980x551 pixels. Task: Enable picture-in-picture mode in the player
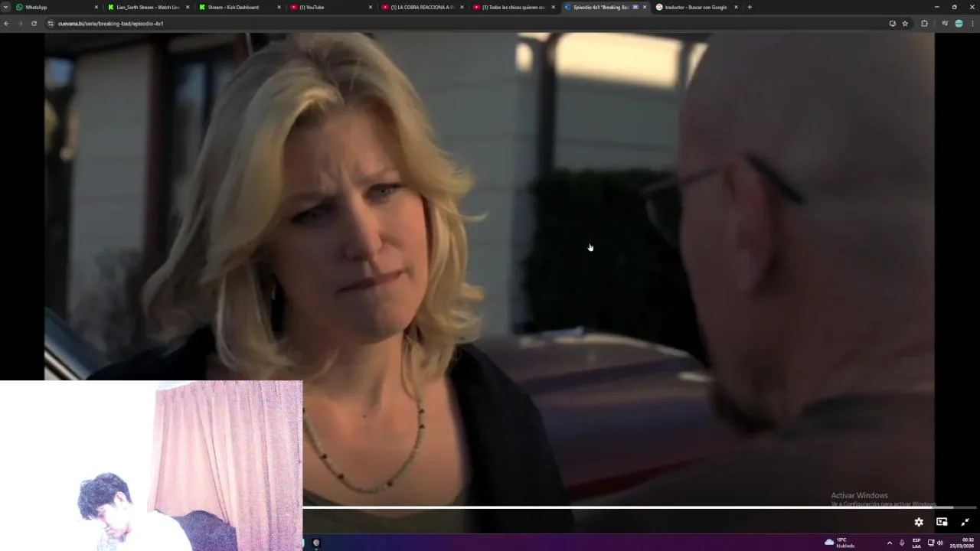(942, 522)
